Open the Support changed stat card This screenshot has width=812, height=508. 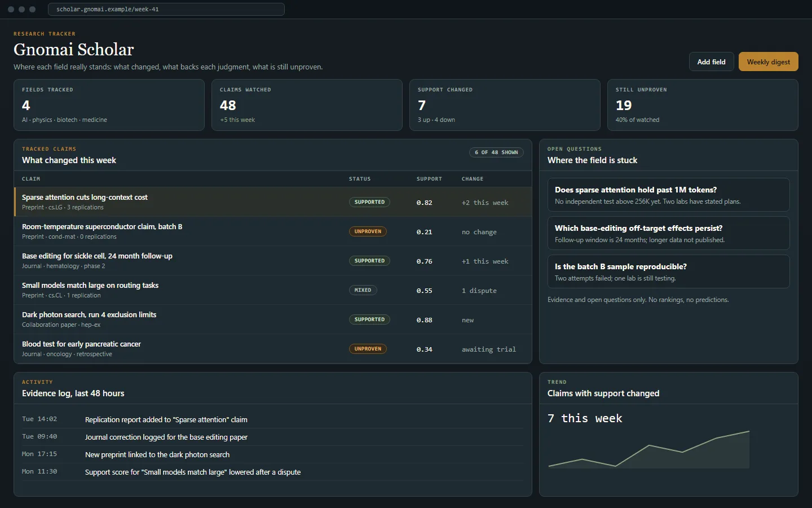pyautogui.click(x=505, y=105)
